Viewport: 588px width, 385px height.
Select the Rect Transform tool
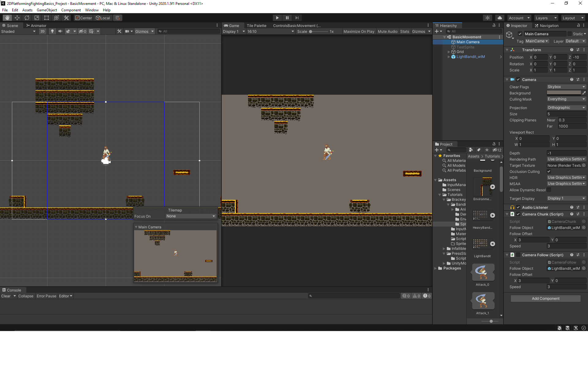pyautogui.click(x=47, y=18)
